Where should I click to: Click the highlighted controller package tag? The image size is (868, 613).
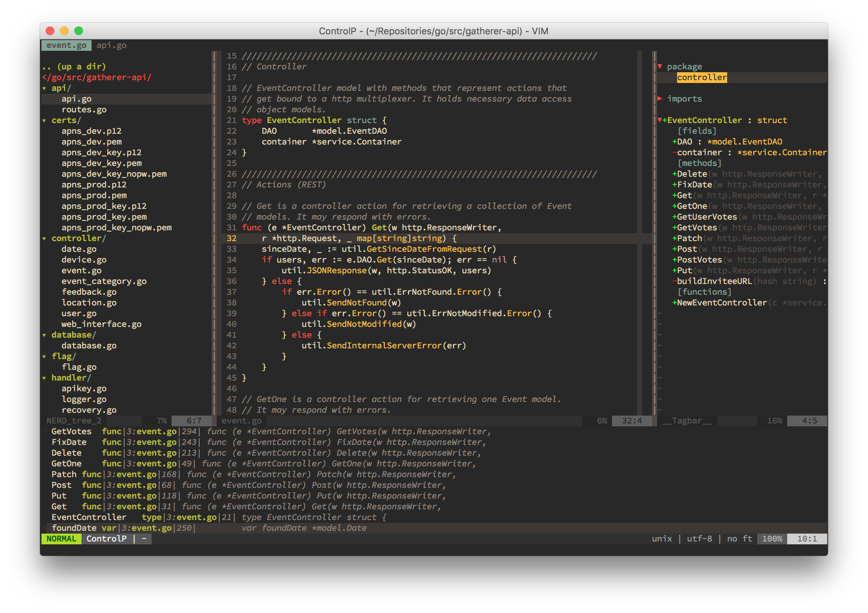pos(702,78)
